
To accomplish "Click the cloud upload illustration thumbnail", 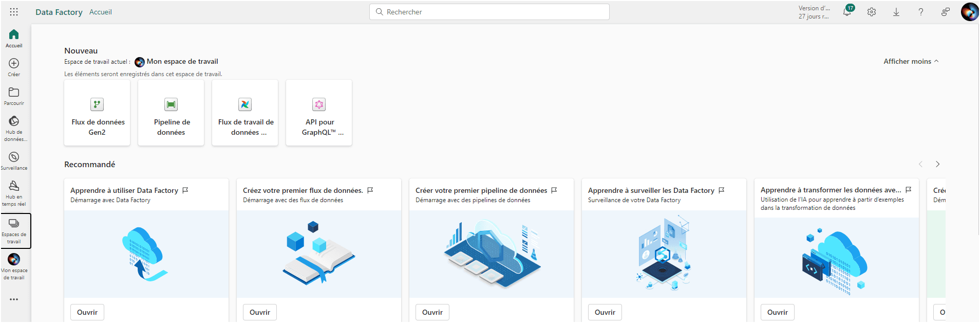I will click(x=146, y=254).
